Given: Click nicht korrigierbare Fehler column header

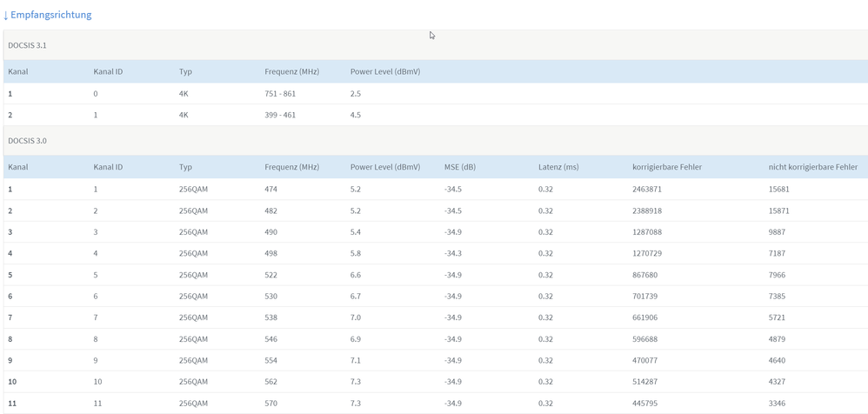Looking at the screenshot, I should tap(813, 167).
